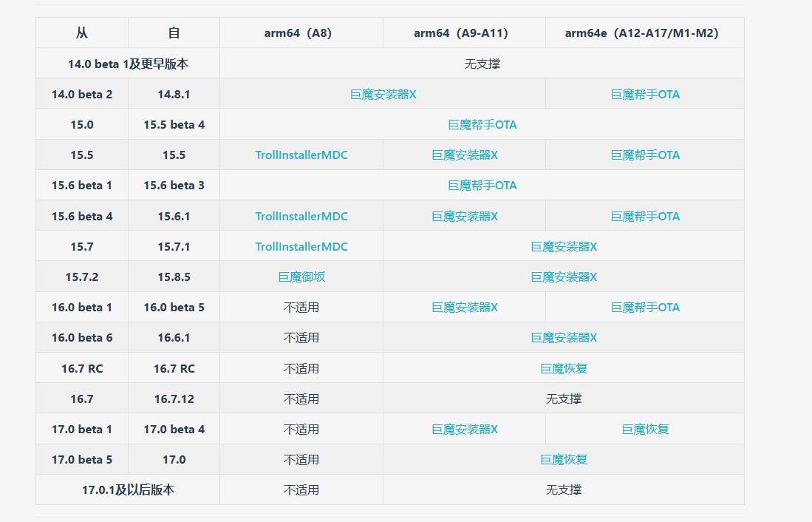Click 巨魔恢复 link in the 16.7 RC row
Viewport: 812px width, 522px height.
(x=564, y=369)
